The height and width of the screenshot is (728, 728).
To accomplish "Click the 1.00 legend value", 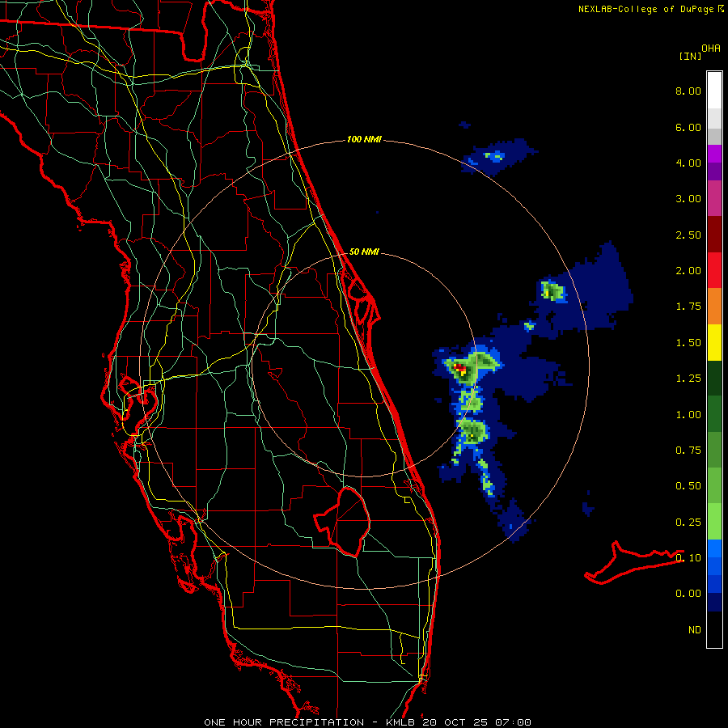I will 688,415.
